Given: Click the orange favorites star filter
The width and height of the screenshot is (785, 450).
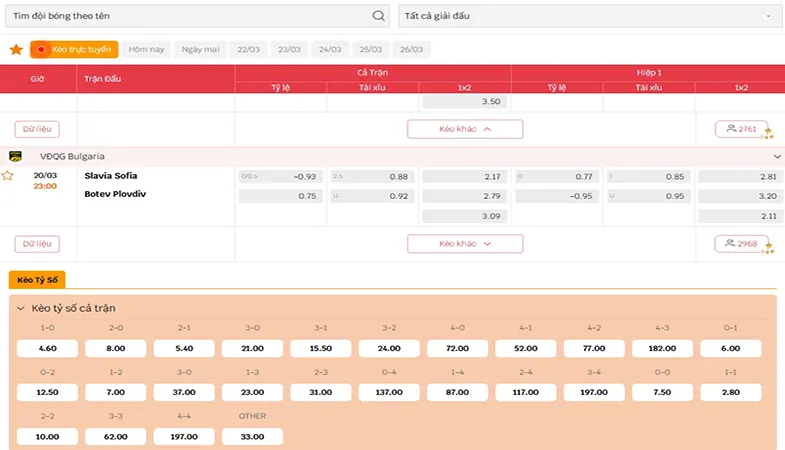Looking at the screenshot, I should pos(17,50).
